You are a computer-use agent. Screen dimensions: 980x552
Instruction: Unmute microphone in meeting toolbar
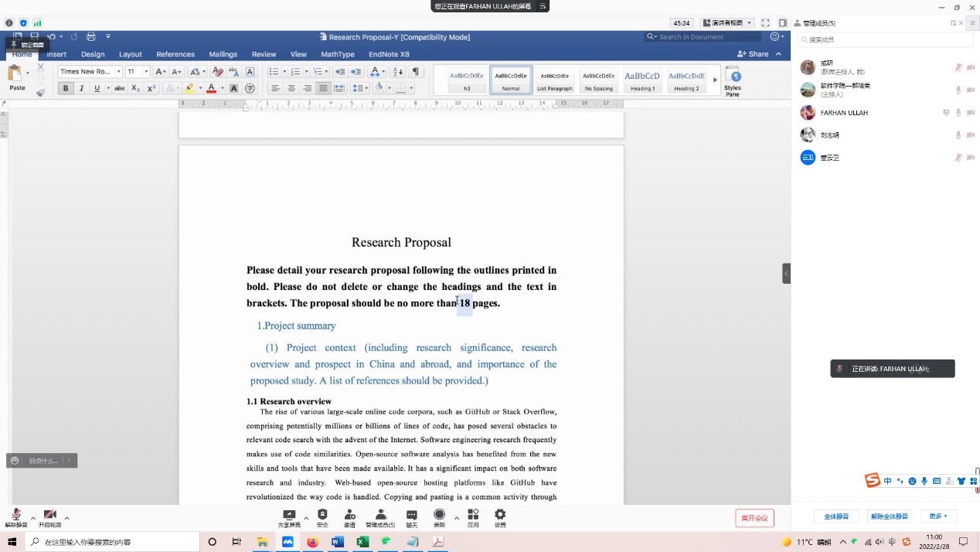click(x=15, y=515)
